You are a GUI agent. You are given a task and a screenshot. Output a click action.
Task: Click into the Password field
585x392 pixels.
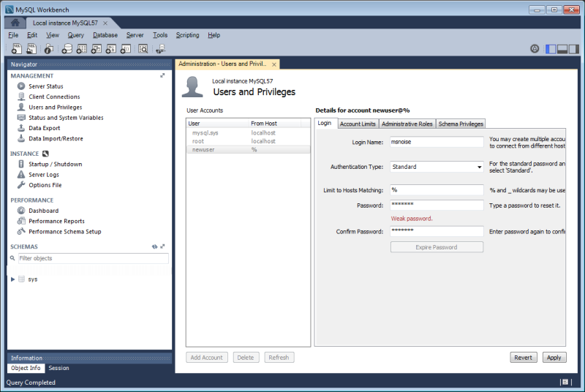click(x=437, y=205)
